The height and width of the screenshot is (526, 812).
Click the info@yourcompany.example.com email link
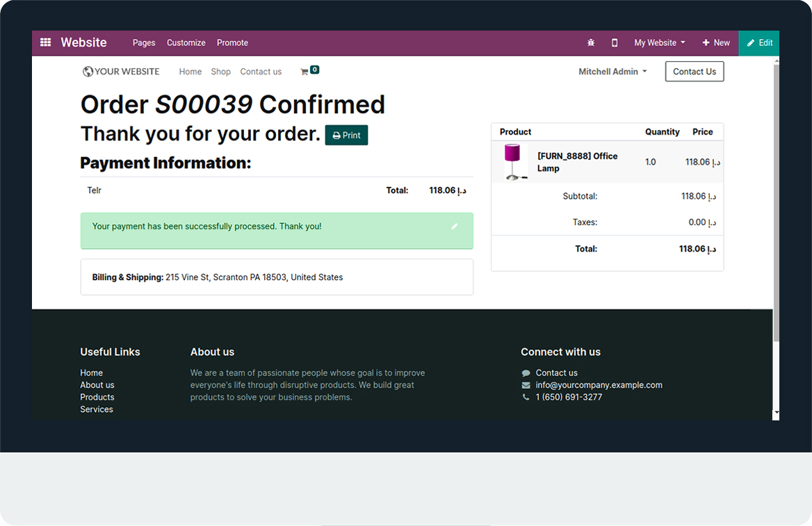click(x=599, y=385)
